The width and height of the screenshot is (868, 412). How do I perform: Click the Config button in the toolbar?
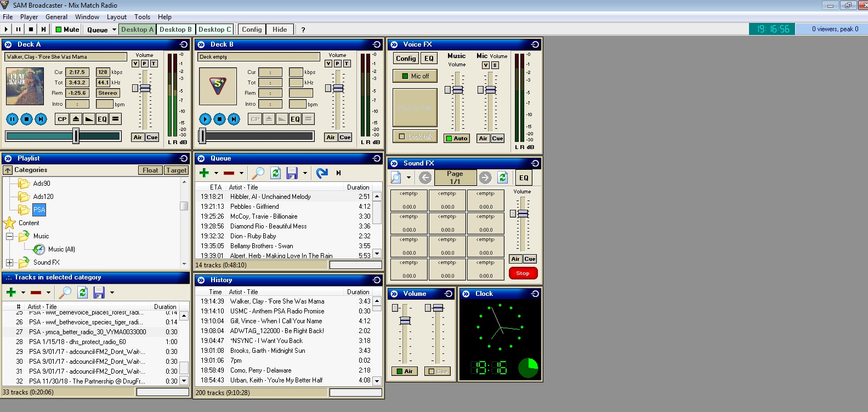tap(252, 30)
